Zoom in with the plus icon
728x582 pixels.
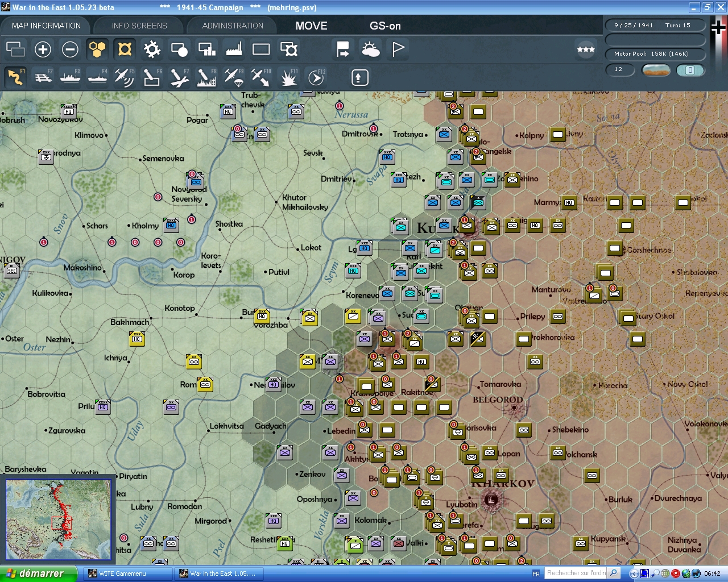click(x=43, y=49)
